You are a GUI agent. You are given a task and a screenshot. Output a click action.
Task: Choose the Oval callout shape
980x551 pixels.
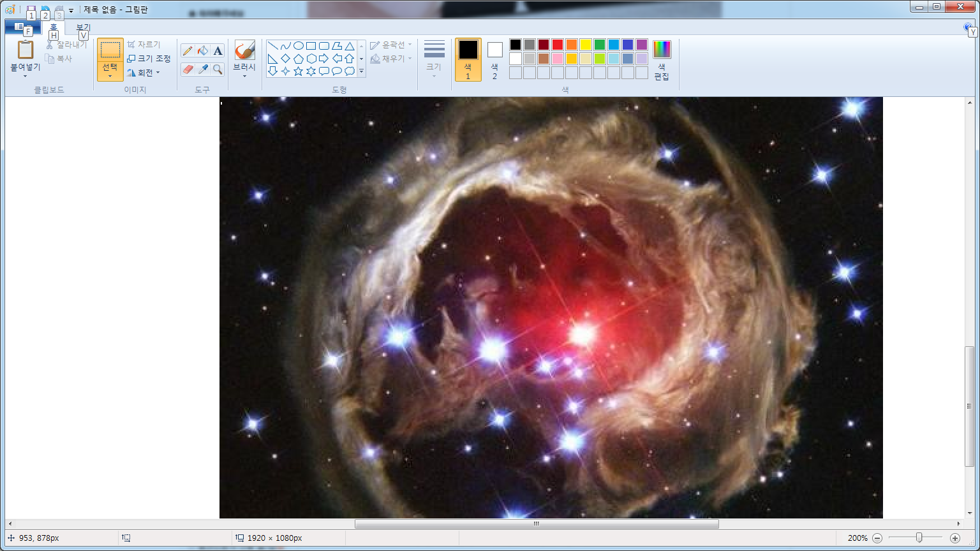(x=336, y=71)
